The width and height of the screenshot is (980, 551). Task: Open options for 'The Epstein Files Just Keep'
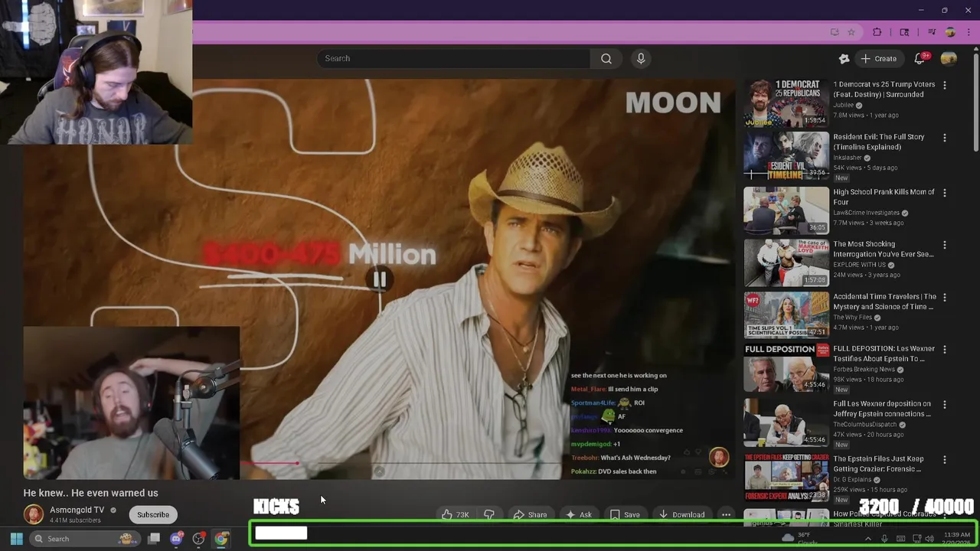pyautogui.click(x=945, y=460)
